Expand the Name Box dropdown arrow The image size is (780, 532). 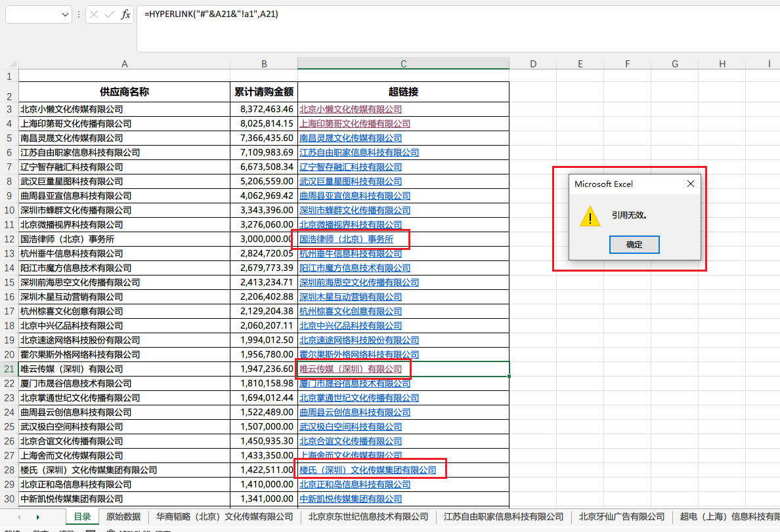point(64,14)
